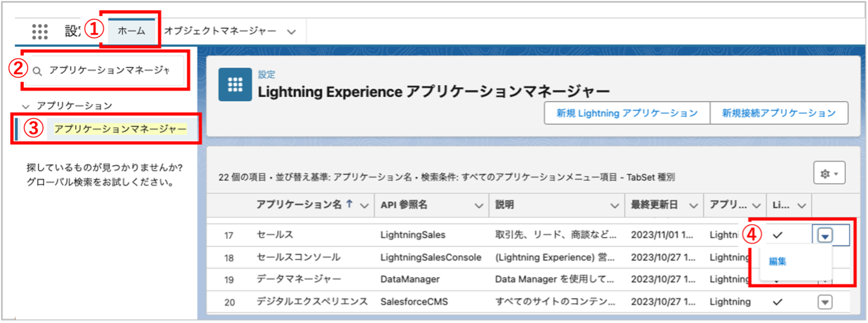868x323 pixels.
Task: Open the Li... column chevron menu
Action: coord(802,206)
